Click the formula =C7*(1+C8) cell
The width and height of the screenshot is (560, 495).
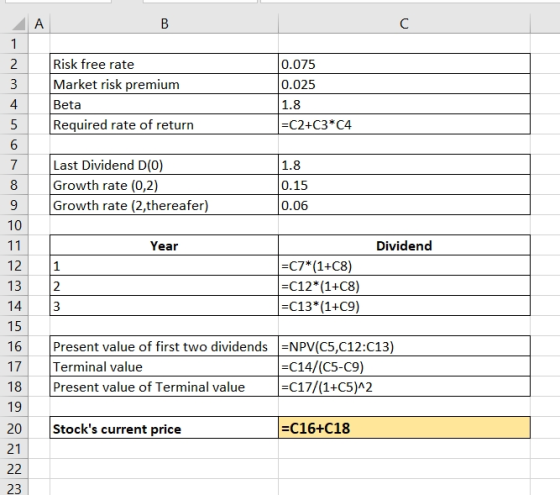coord(404,266)
